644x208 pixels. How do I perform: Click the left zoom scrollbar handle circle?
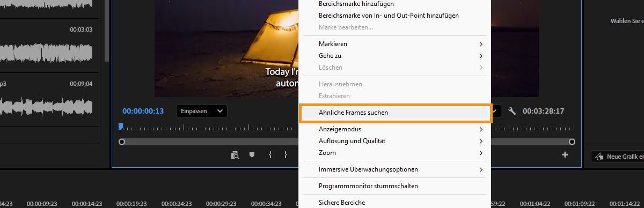pyautogui.click(x=122, y=142)
